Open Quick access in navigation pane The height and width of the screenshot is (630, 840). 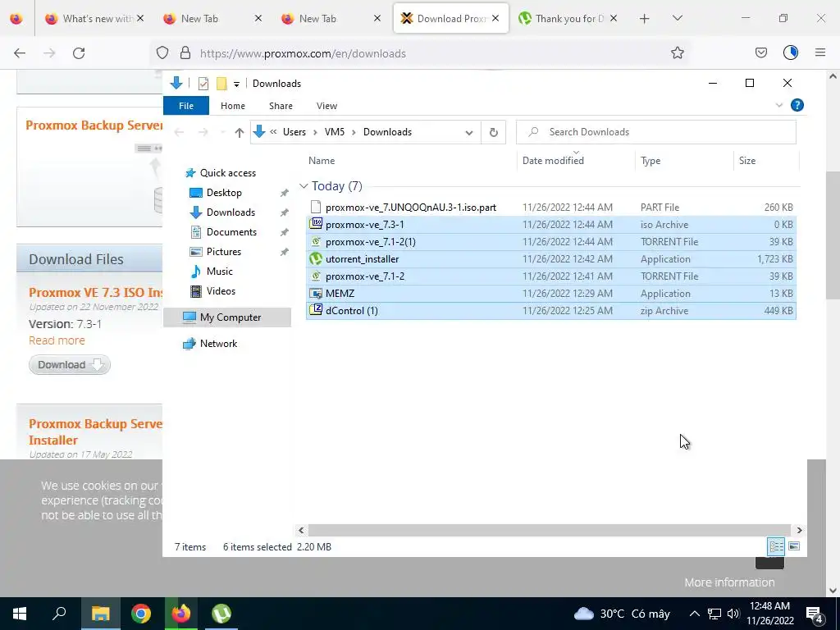point(228,173)
